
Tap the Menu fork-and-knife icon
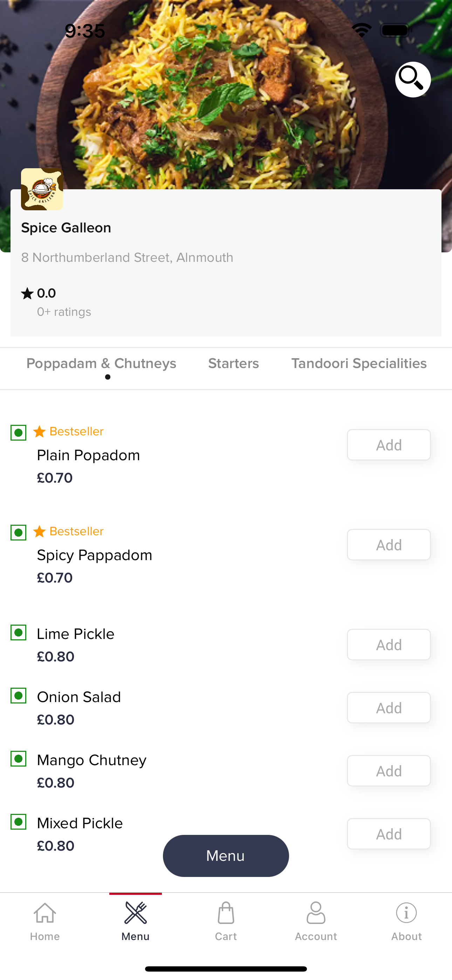(x=136, y=913)
